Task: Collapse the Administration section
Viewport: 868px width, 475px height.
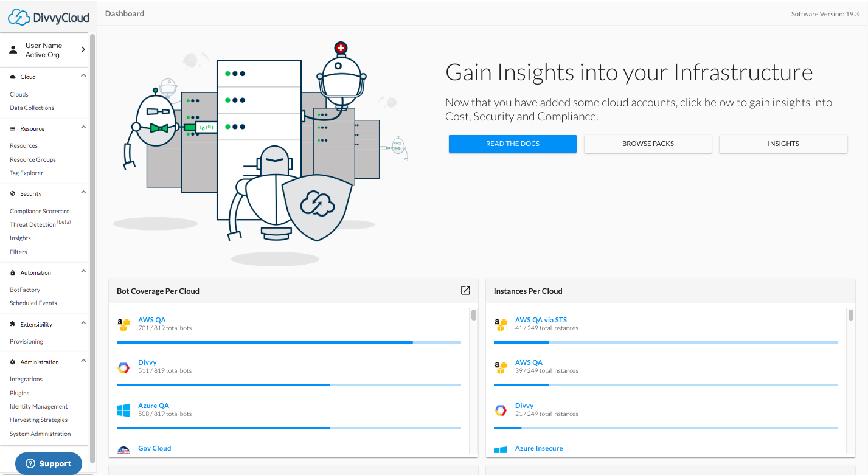Action: (83, 361)
